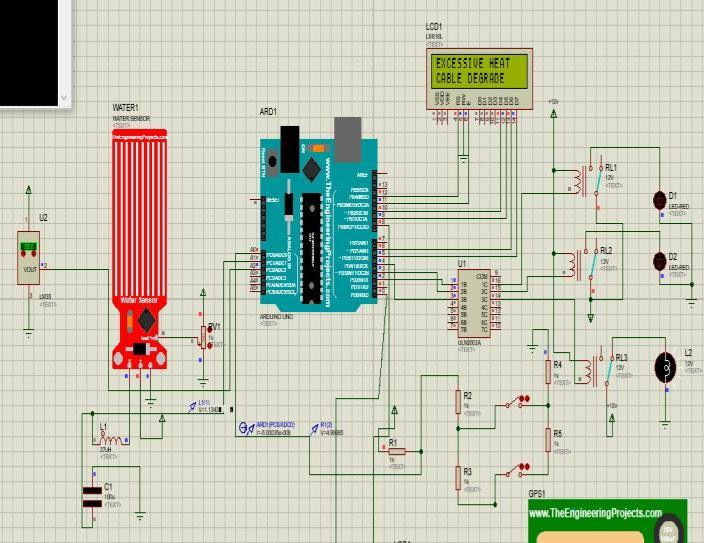Select resistor R4

point(548,371)
